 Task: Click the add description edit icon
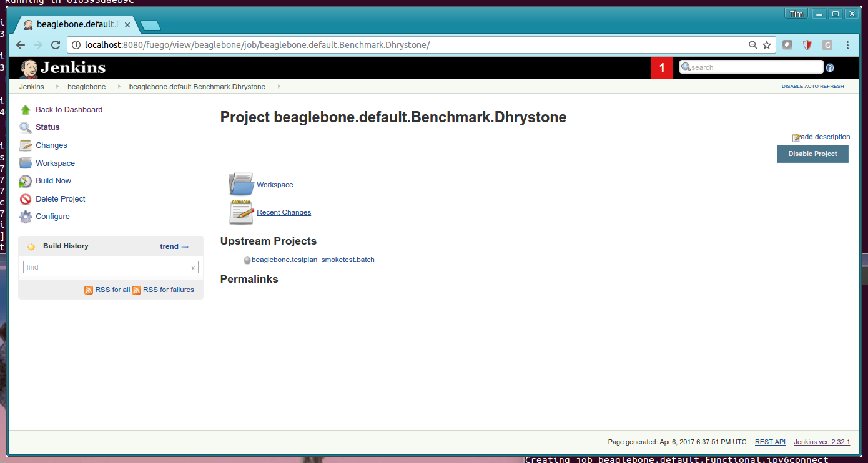pos(796,137)
